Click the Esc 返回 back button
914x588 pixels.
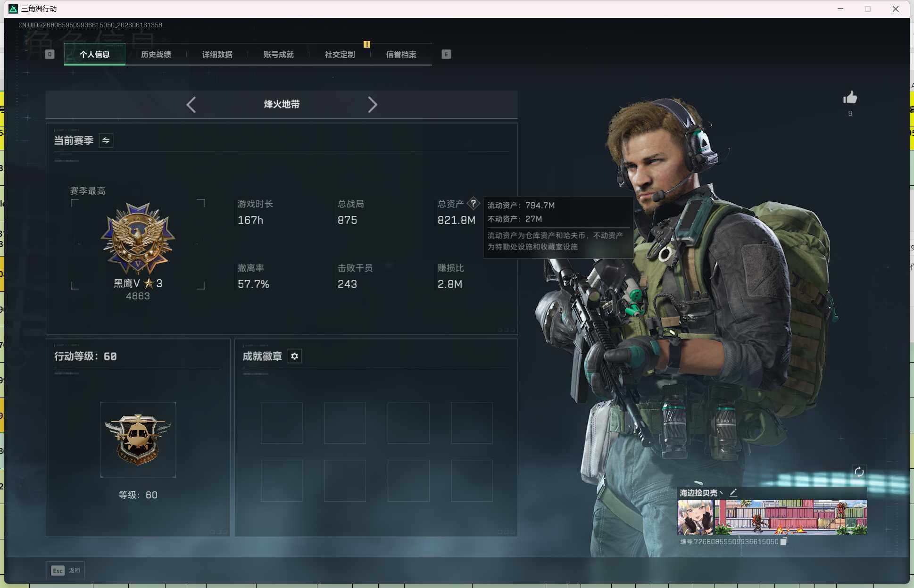pyautogui.click(x=66, y=570)
